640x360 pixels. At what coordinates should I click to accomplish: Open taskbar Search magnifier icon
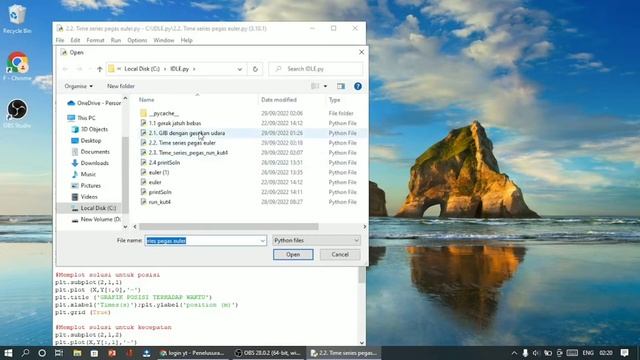(x=25, y=353)
